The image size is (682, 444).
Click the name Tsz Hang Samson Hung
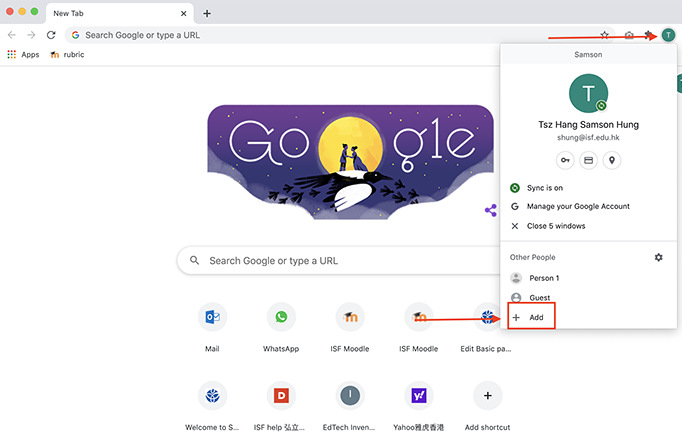coord(588,125)
